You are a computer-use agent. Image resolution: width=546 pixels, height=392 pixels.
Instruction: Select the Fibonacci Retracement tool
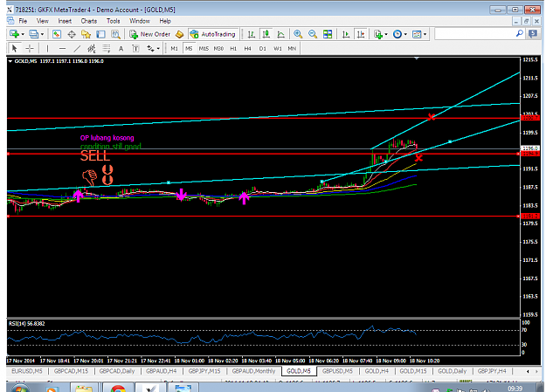pyautogui.click(x=107, y=49)
